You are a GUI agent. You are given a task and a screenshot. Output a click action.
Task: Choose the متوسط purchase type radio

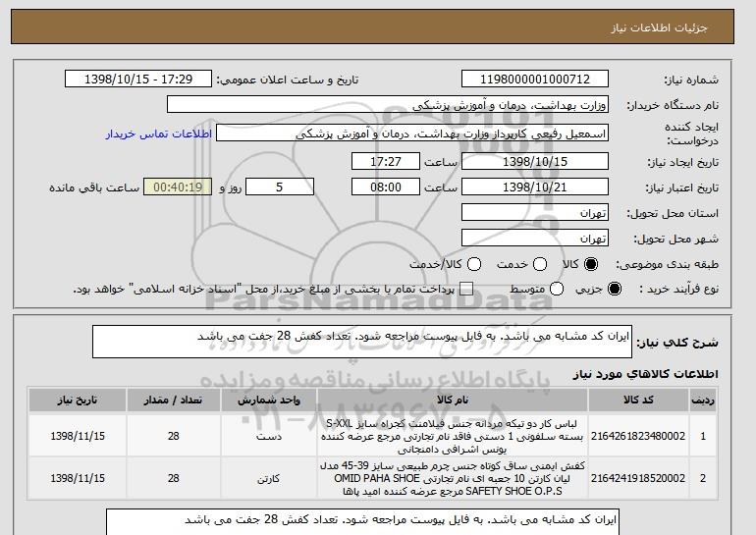click(x=557, y=289)
